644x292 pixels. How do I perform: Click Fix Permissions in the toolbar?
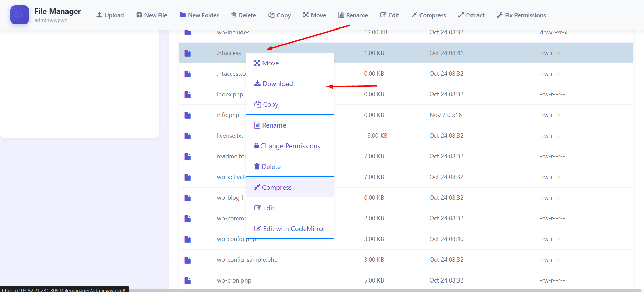(521, 15)
